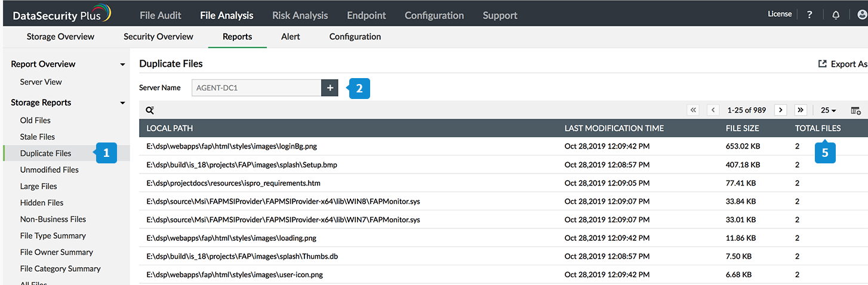The width and height of the screenshot is (868, 285).
Task: Click the plus button beside Server Name
Action: click(x=330, y=88)
